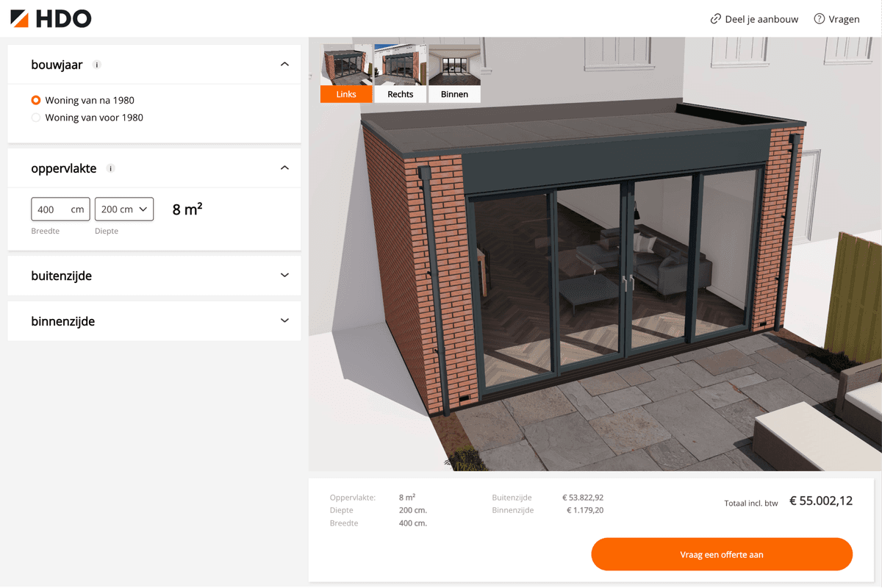Expand the binnenzijde section
Screen dimensions: 882x588
pyautogui.click(x=284, y=321)
